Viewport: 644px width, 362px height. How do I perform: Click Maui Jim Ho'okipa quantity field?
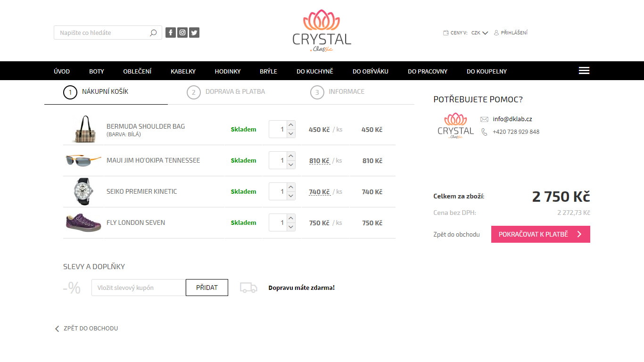click(x=278, y=160)
